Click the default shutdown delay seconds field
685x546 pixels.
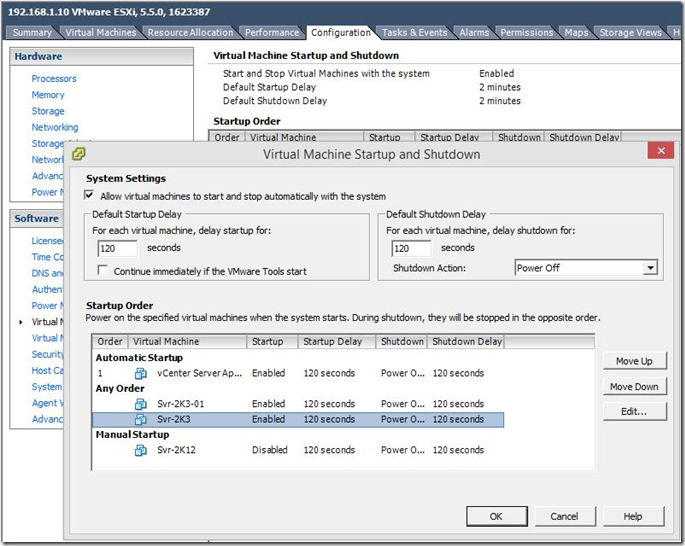411,249
